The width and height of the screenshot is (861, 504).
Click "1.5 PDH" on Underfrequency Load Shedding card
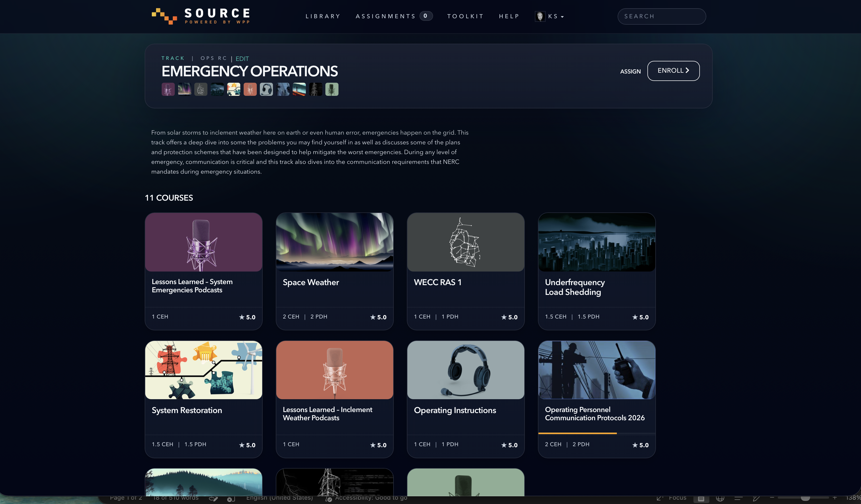coord(588,316)
